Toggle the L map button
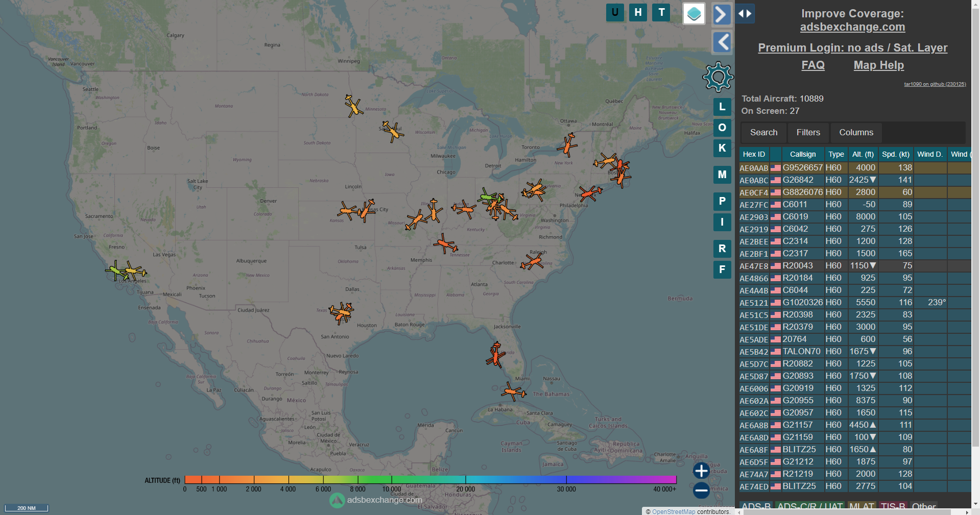 pos(722,107)
